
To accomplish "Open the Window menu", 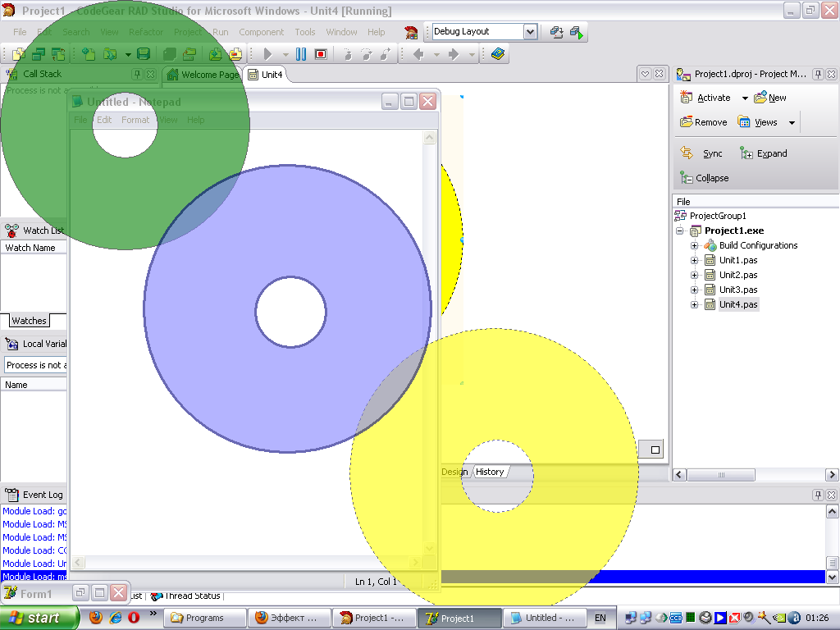I will [x=341, y=32].
